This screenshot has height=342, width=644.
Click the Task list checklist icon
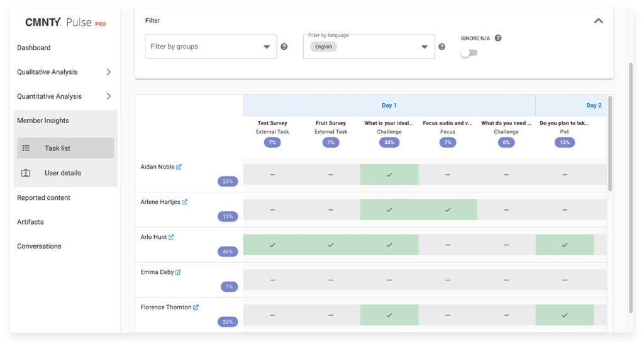tap(26, 148)
